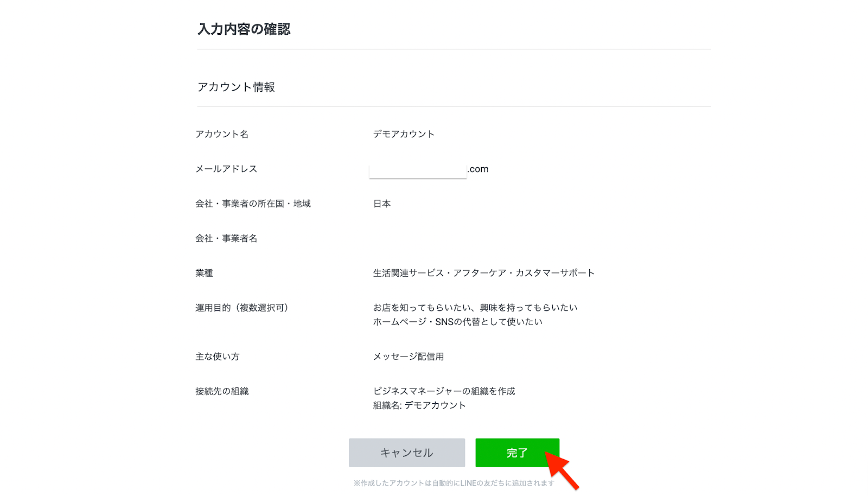Image resolution: width=868 pixels, height=496 pixels.
Task: Click the 主な使い方 label
Action: click(217, 357)
